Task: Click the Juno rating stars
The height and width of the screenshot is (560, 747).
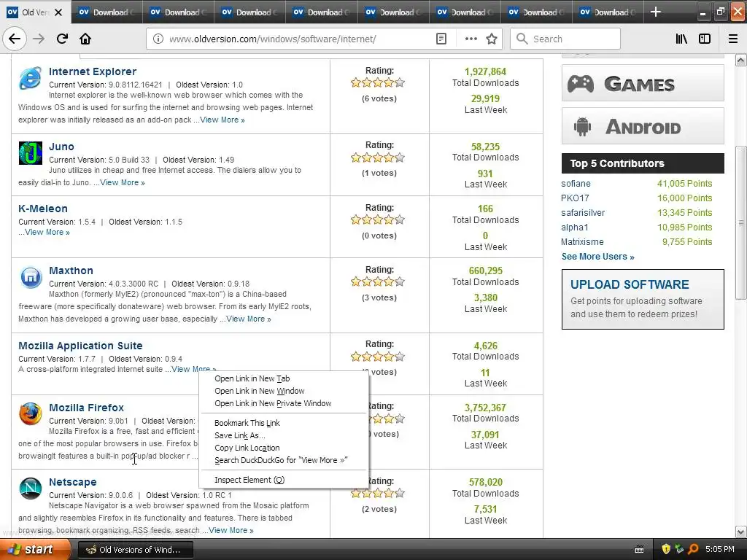Action: click(x=378, y=157)
